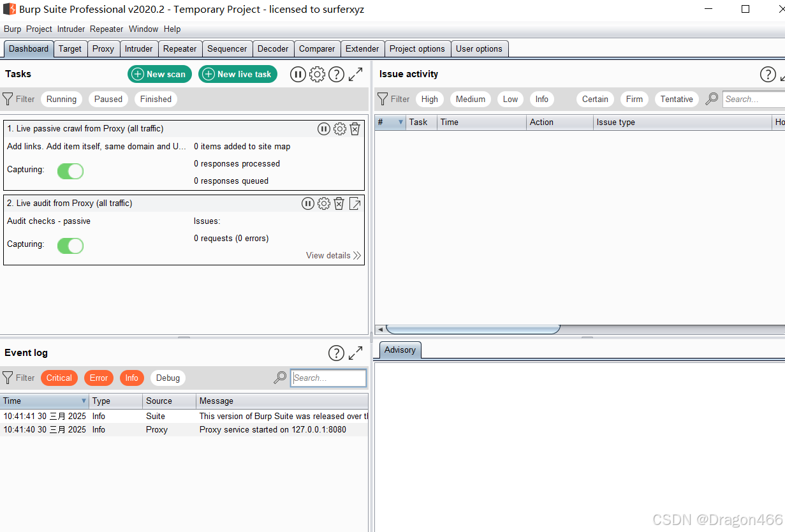Viewport: 785px width, 532px height.
Task: Toggle the High severity issue filter
Action: point(430,99)
